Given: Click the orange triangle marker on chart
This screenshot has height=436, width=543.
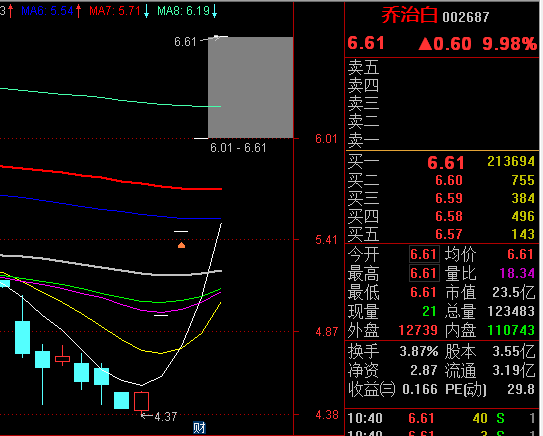Looking at the screenshot, I should 181,245.
